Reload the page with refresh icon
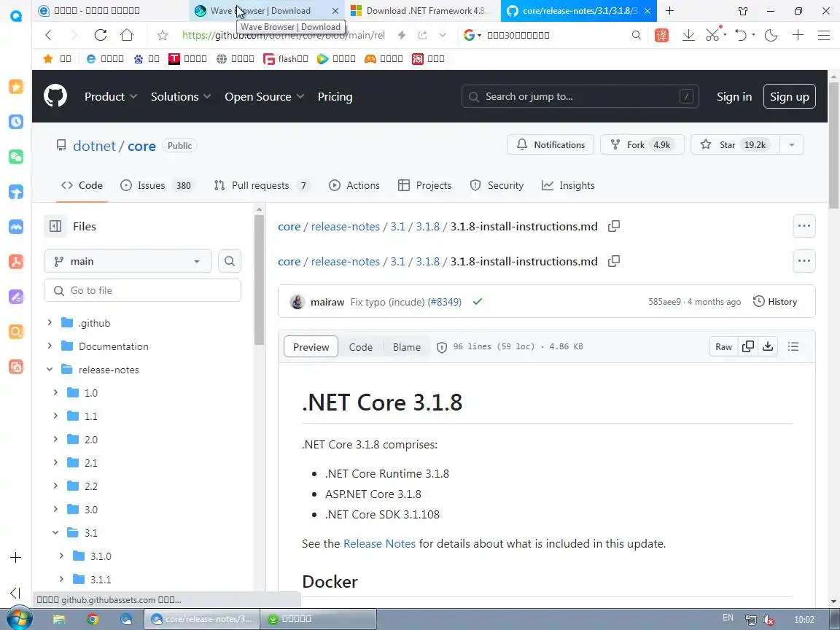 coord(100,35)
